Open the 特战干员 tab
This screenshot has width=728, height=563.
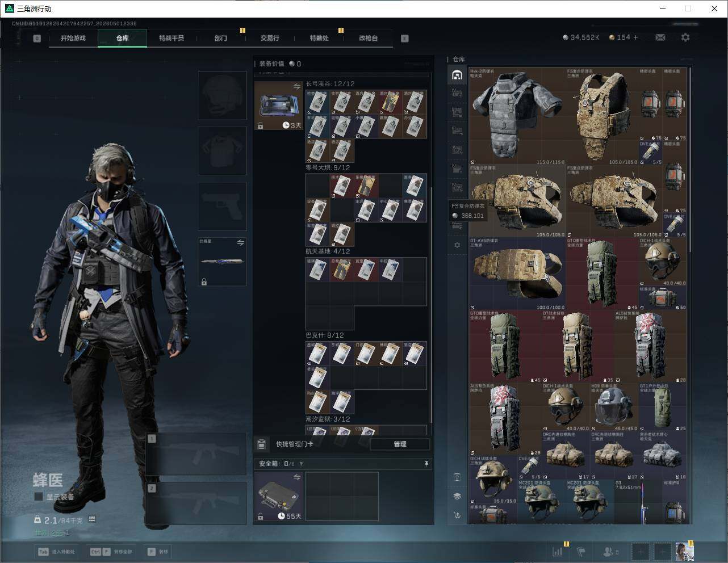tap(171, 38)
